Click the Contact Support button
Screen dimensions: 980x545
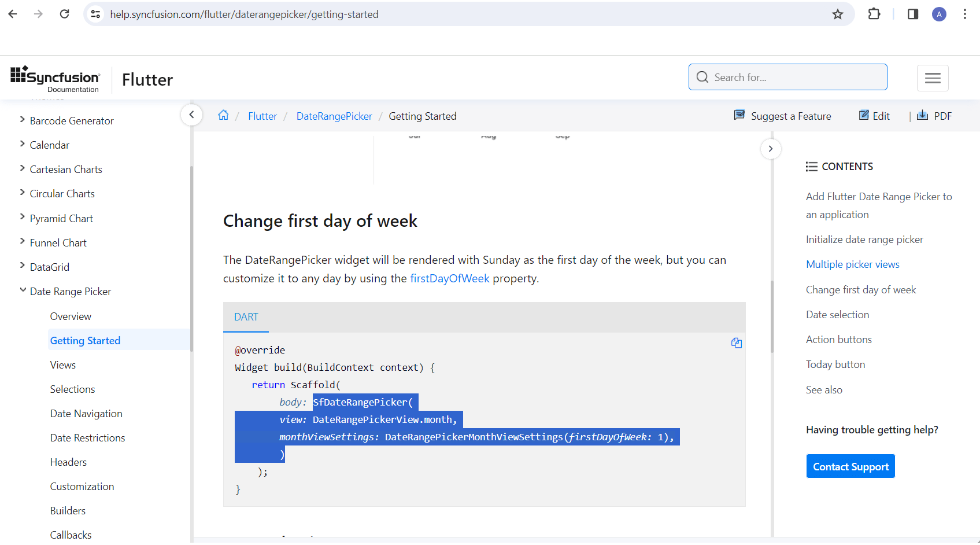point(850,466)
